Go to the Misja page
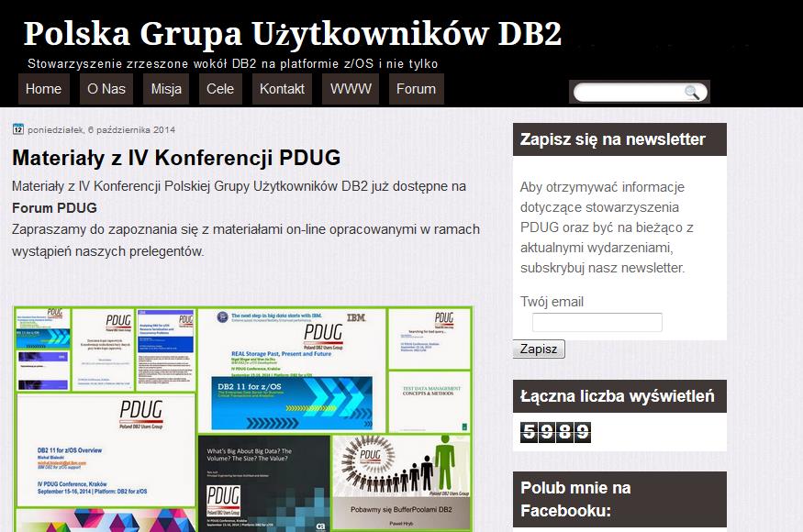The height and width of the screenshot is (532, 803). pyautogui.click(x=166, y=89)
